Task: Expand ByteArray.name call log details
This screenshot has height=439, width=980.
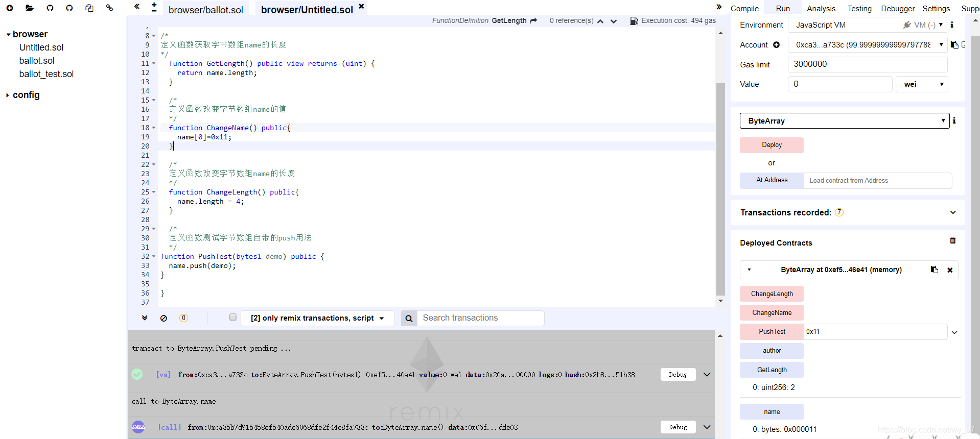Action: coord(707,427)
